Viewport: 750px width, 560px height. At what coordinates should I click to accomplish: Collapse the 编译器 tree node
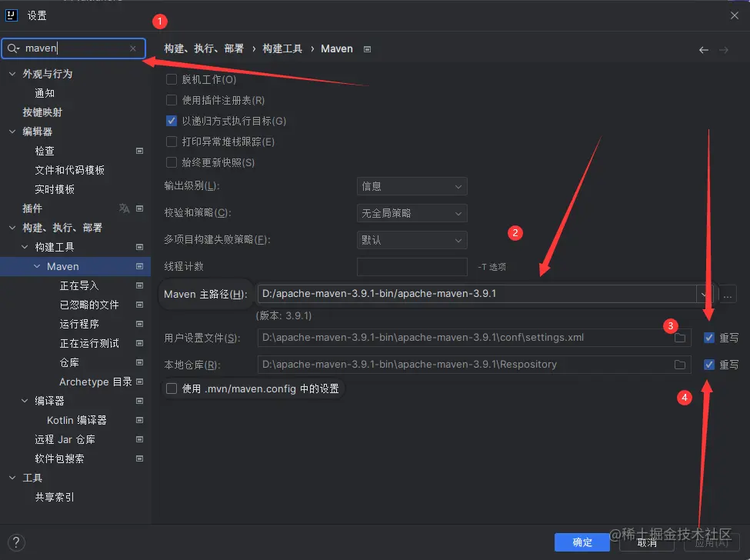25,401
